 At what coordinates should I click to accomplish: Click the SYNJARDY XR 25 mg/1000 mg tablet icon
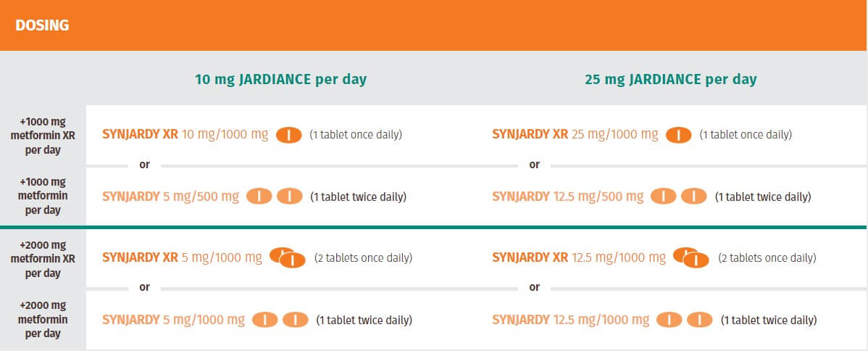click(679, 135)
